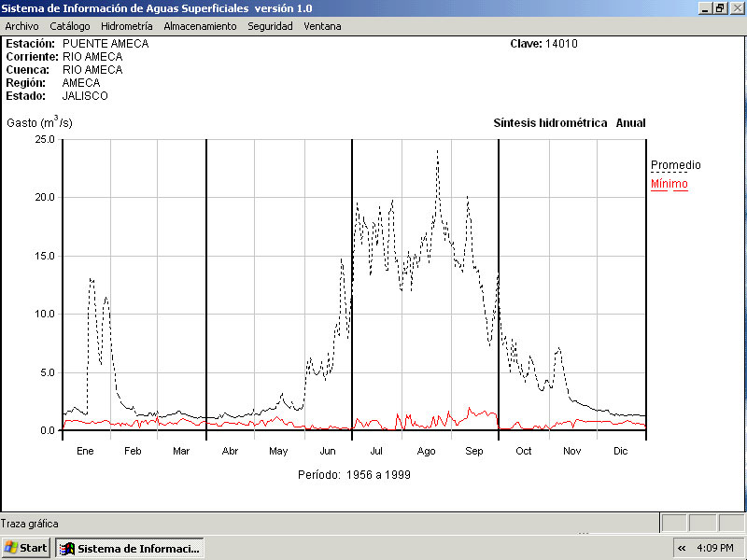Click the Ene month label on axis
The image size is (747, 560).
coord(85,451)
